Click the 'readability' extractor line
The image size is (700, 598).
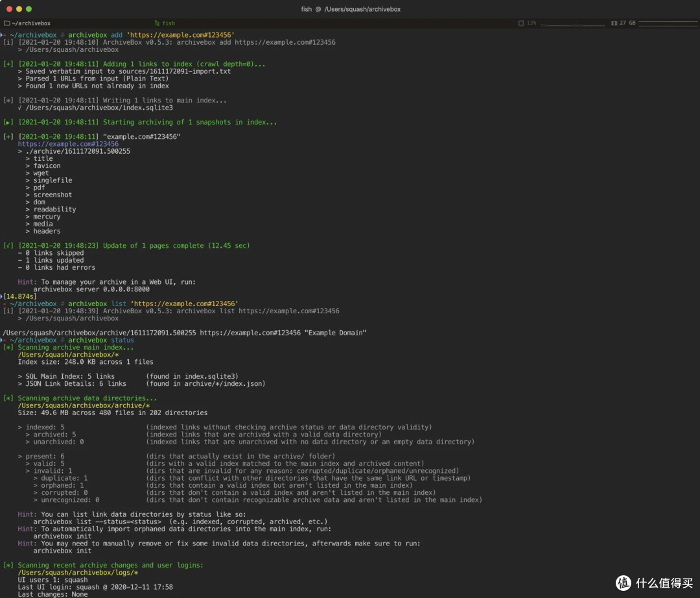pos(51,209)
